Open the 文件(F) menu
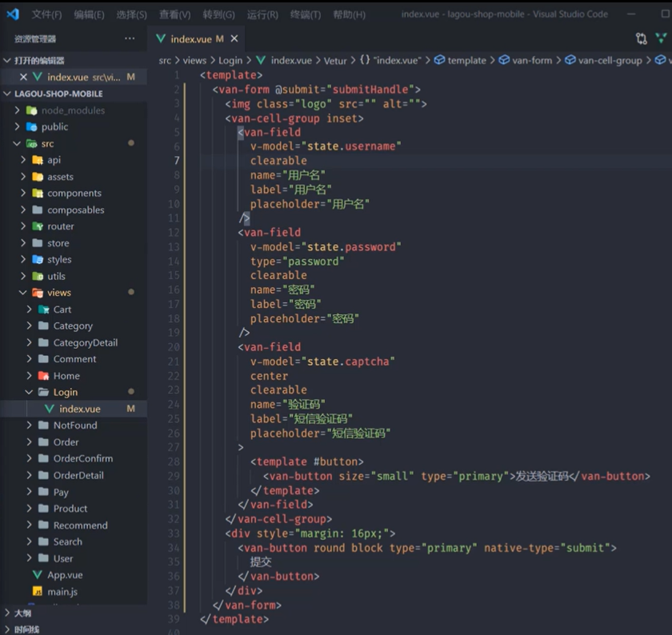Screen dimensions: 672x635 (46, 14)
